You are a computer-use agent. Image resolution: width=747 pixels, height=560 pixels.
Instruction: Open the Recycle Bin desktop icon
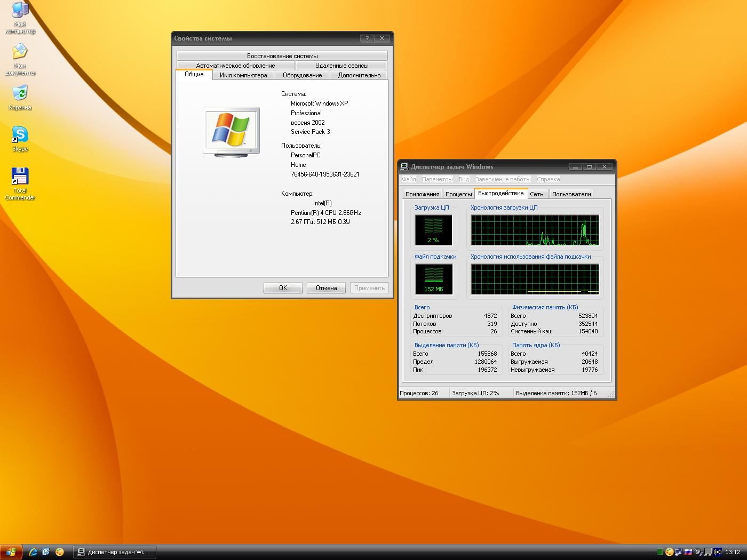20,94
